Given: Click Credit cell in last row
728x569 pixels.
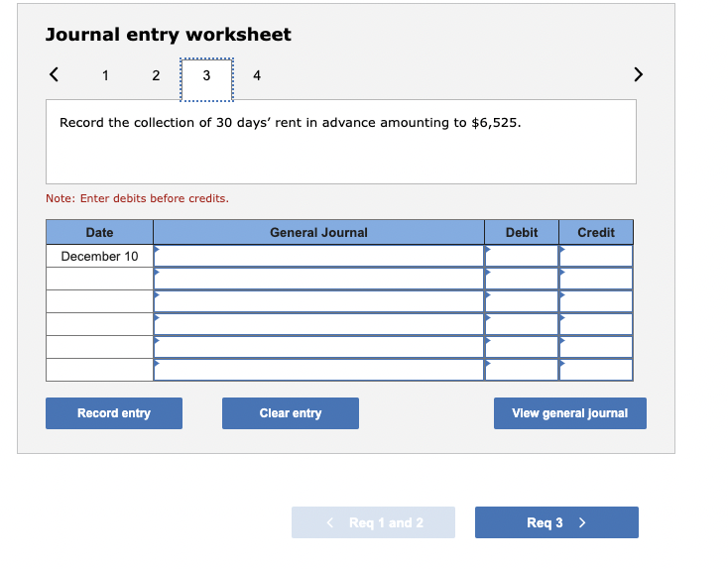Looking at the screenshot, I should point(596,370).
